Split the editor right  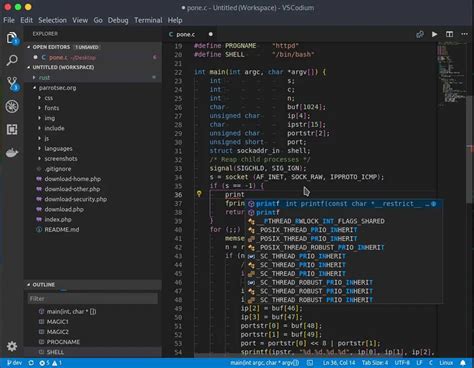pos(449,34)
